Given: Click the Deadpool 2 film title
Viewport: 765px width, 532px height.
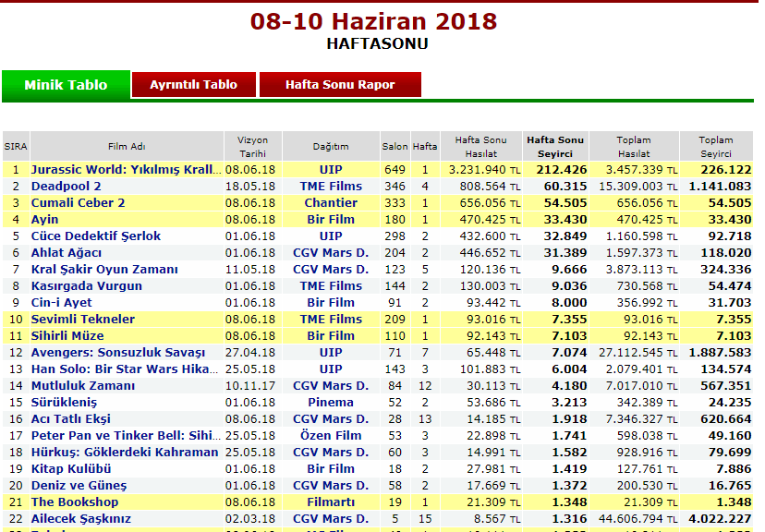Looking at the screenshot, I should pos(67,187).
